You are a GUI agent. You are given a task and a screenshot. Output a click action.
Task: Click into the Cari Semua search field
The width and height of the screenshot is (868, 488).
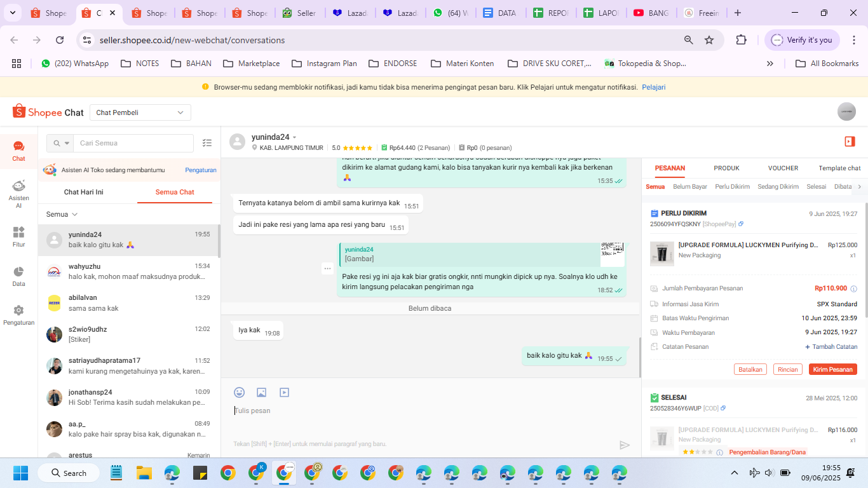(133, 143)
